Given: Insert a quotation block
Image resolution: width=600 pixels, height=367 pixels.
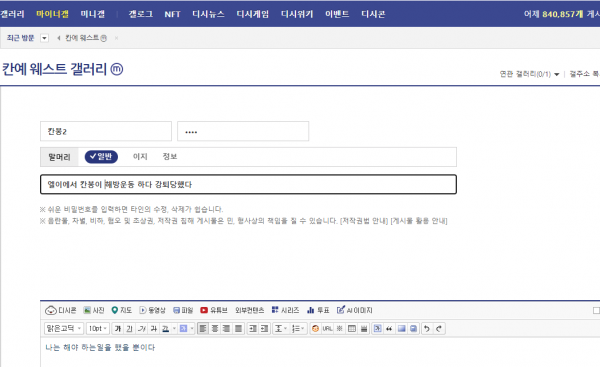Looking at the screenshot, I should [x=389, y=329].
